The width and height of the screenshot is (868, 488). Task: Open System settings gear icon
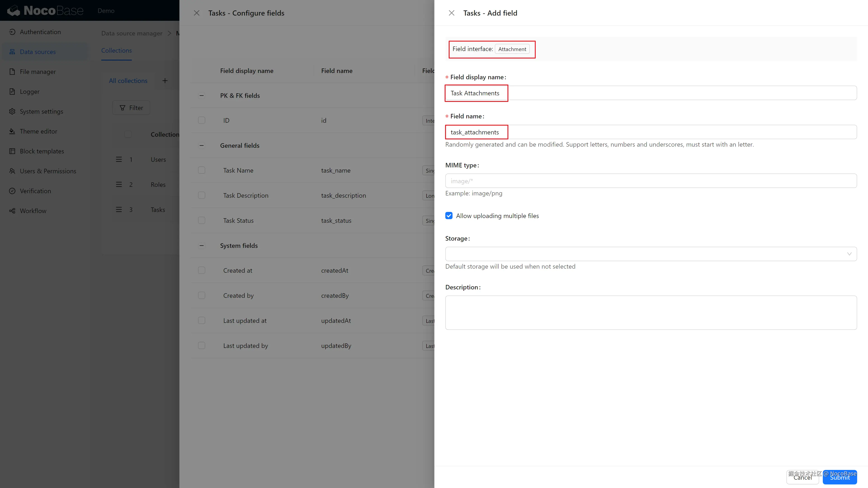point(12,111)
